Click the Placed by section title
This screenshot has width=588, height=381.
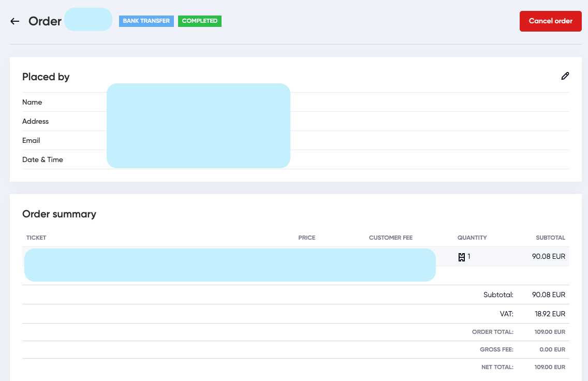(x=46, y=77)
